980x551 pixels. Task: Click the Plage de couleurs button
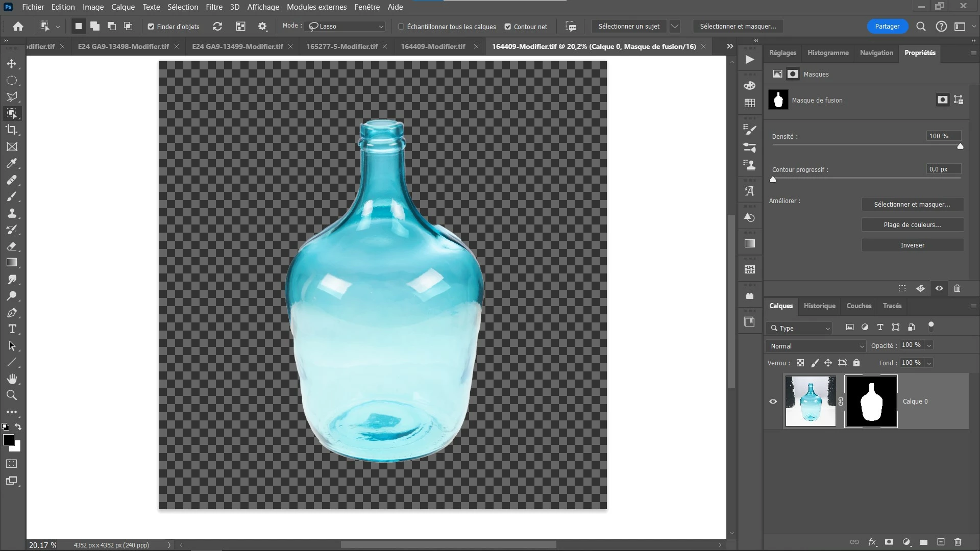(x=912, y=224)
